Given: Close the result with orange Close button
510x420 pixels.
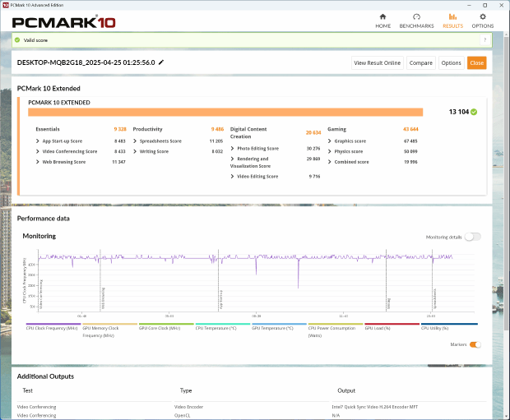Looking at the screenshot, I should [477, 63].
